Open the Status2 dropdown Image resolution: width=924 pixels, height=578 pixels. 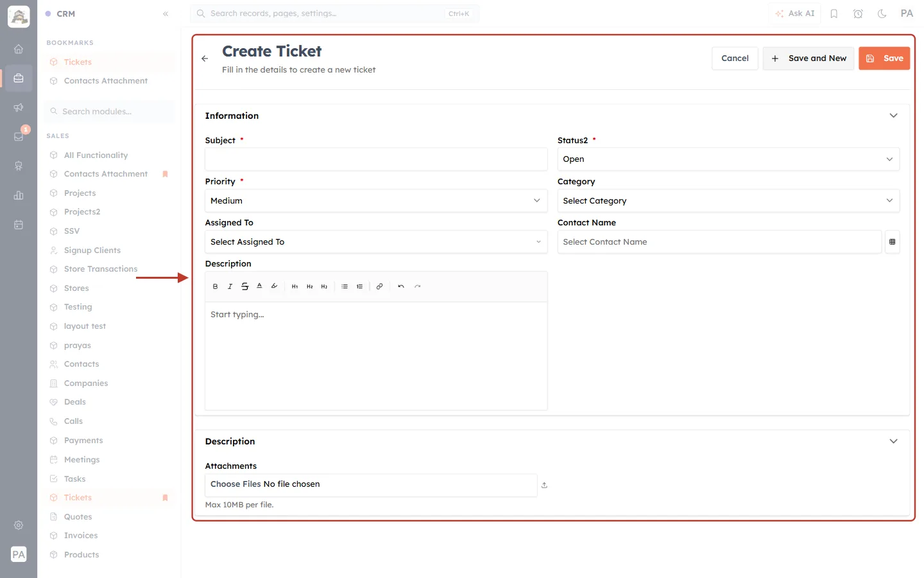click(728, 159)
